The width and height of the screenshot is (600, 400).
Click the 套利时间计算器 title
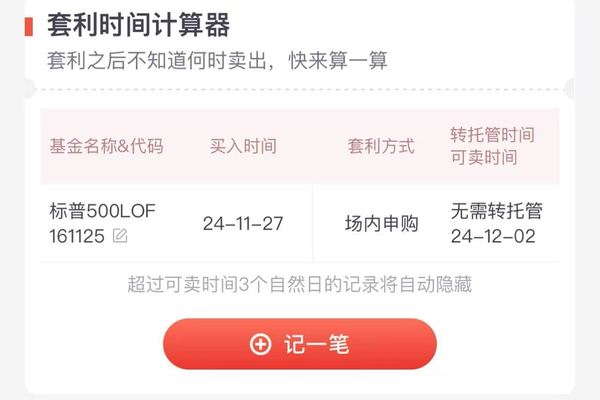pos(139,25)
